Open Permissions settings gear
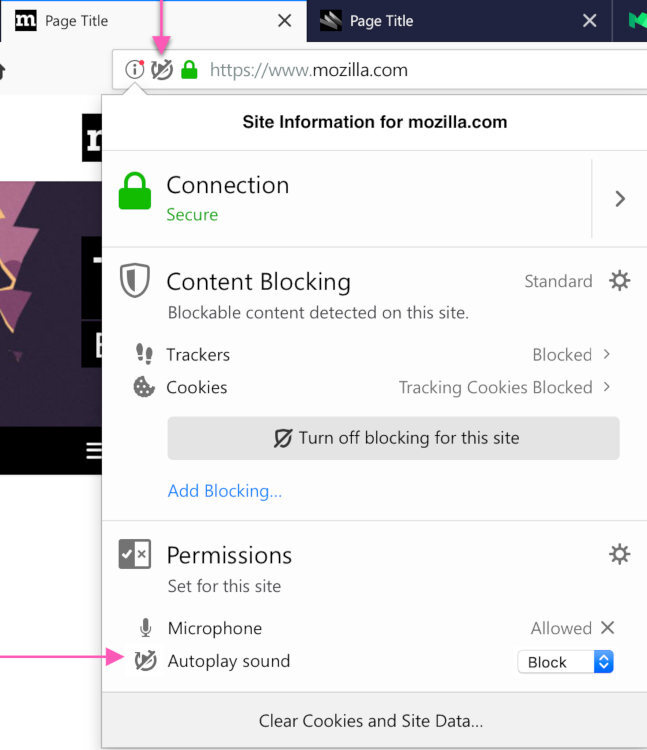The width and height of the screenshot is (647, 750). coord(620,554)
